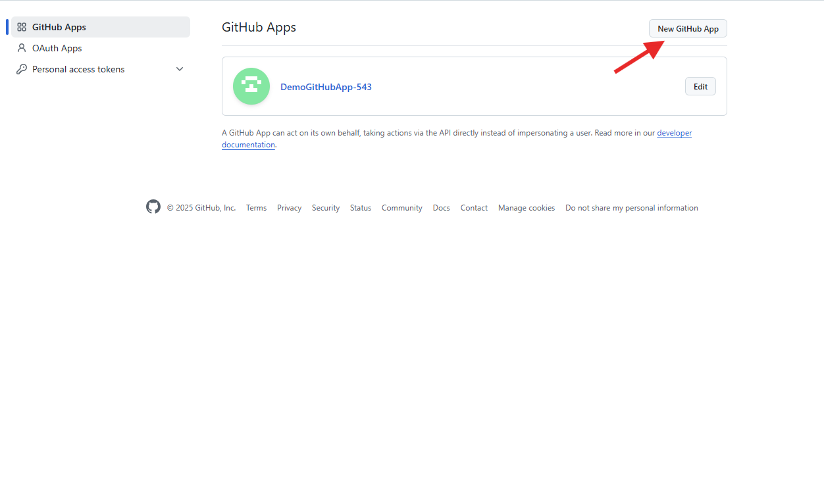View GitHub's Privacy policy
This screenshot has height=504, width=824.
tap(289, 207)
